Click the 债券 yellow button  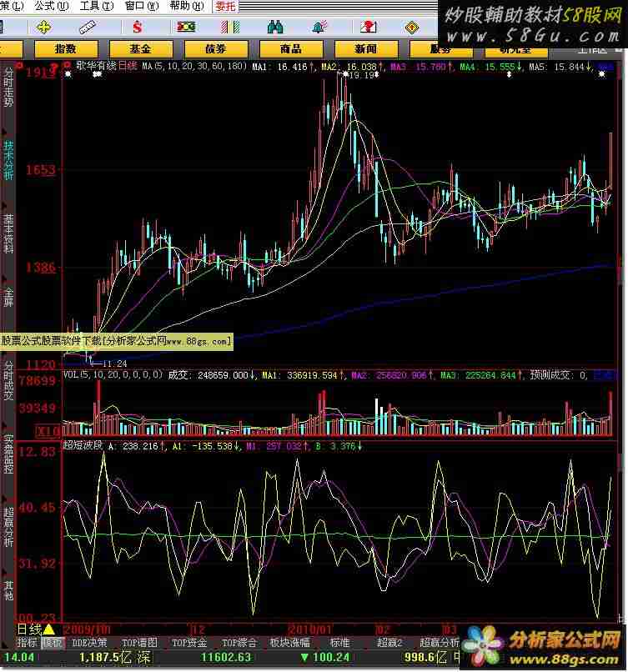click(216, 48)
